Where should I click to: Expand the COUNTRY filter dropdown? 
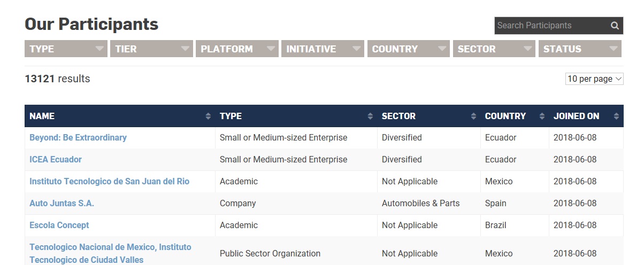click(x=408, y=49)
